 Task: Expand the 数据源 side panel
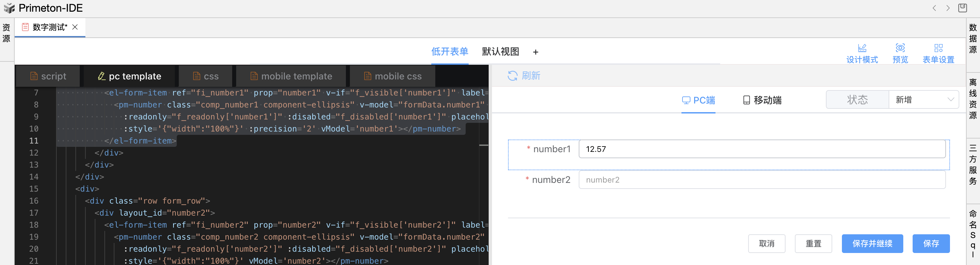[973, 38]
